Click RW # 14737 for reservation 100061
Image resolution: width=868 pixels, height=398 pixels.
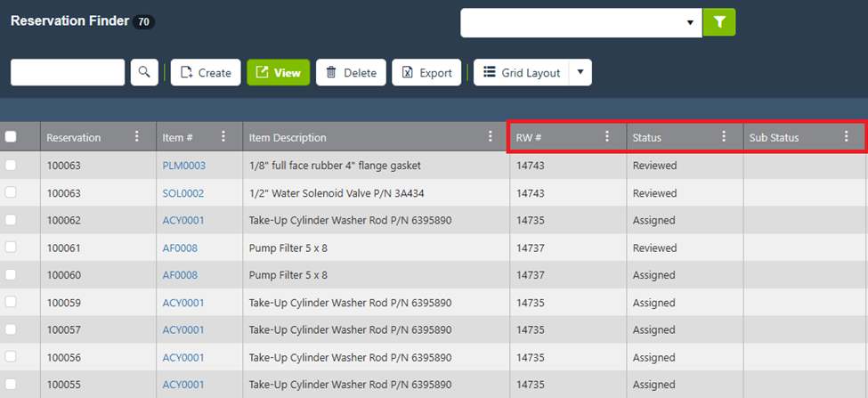coord(531,248)
